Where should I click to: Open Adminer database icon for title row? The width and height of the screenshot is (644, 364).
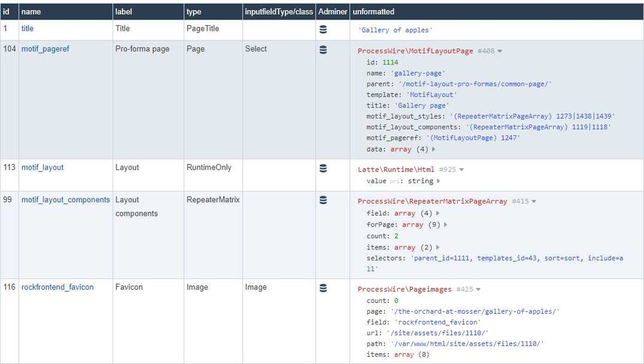pyautogui.click(x=323, y=29)
